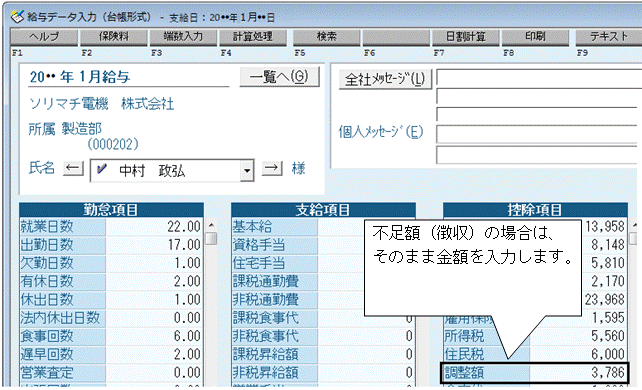642x390 pixels.
Task: Select the 遅早回数 value cell
Action: (154, 354)
